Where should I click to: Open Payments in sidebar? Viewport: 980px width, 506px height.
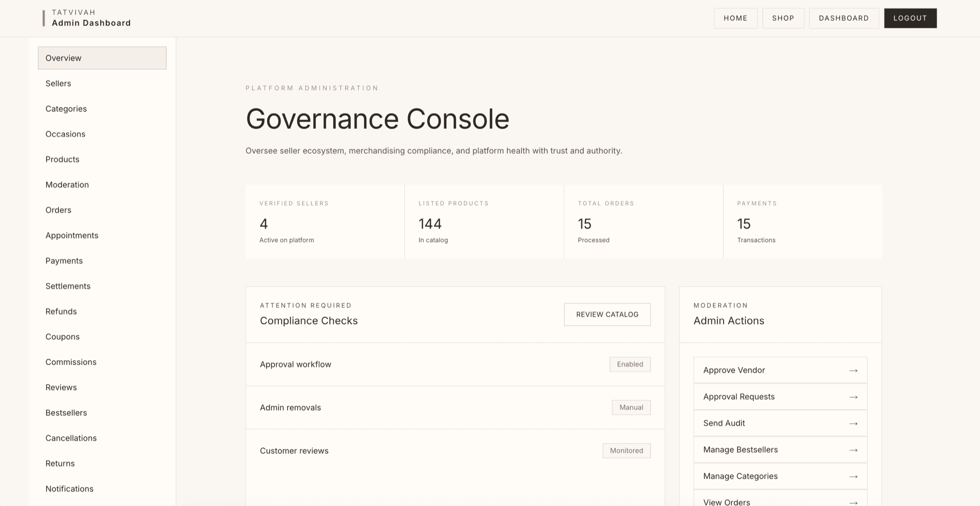tap(102, 261)
